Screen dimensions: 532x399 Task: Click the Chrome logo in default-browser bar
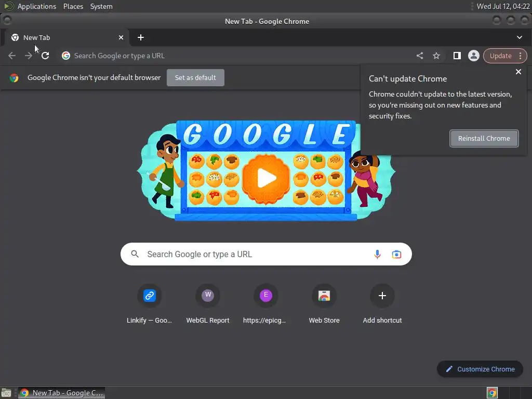pos(14,78)
